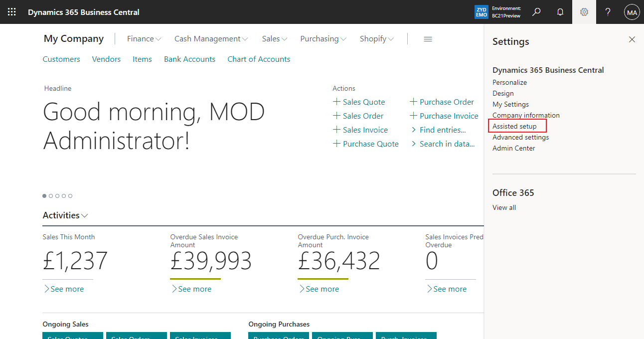Open the search magnifier icon
Viewport: 644px width, 339px height.
536,11
